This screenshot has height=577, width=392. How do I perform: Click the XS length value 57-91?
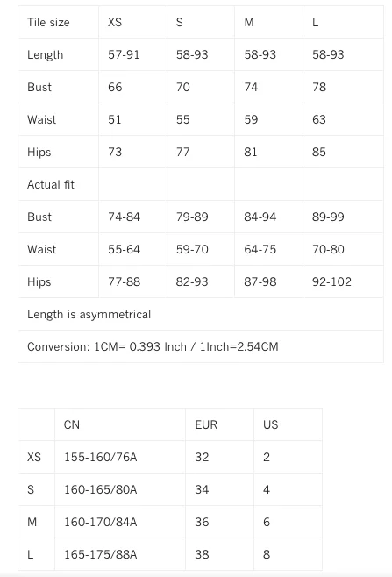124,55
